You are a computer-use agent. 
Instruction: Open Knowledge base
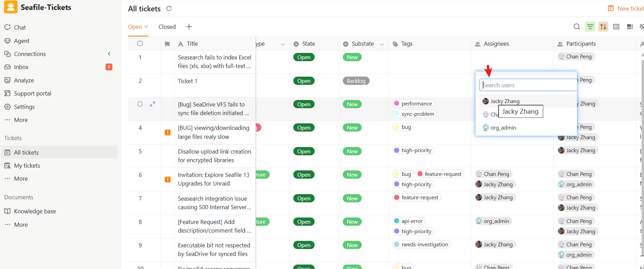coord(35,211)
